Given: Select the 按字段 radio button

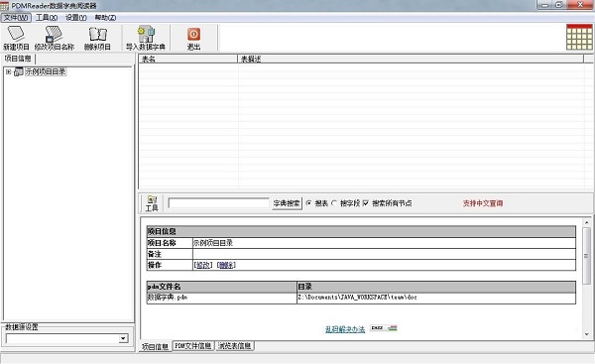Looking at the screenshot, I should [334, 203].
